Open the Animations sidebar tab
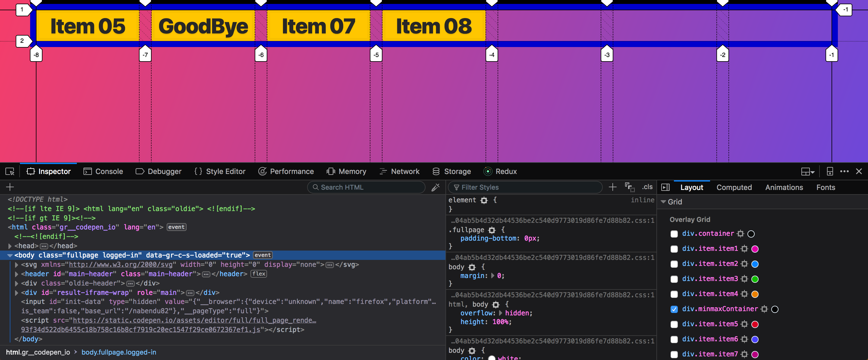 coord(784,188)
